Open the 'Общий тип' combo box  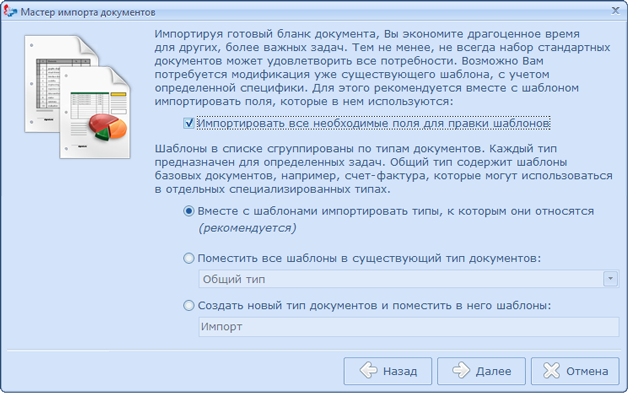[408, 279]
